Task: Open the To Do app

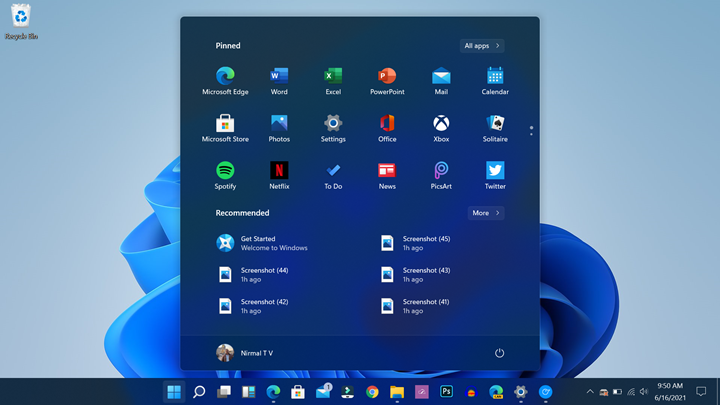Action: [333, 175]
